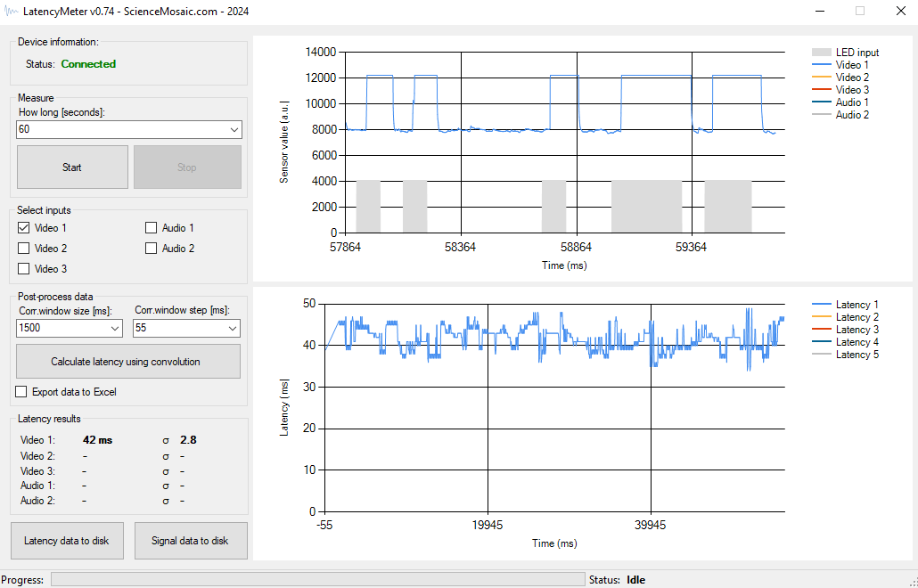This screenshot has width=918, height=588.
Task: Open the How long seconds dropdown
Action: pos(234,129)
